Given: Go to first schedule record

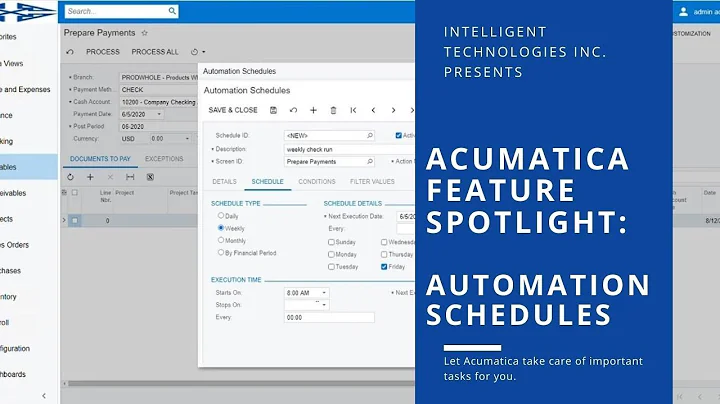Looking at the screenshot, I should 353,110.
